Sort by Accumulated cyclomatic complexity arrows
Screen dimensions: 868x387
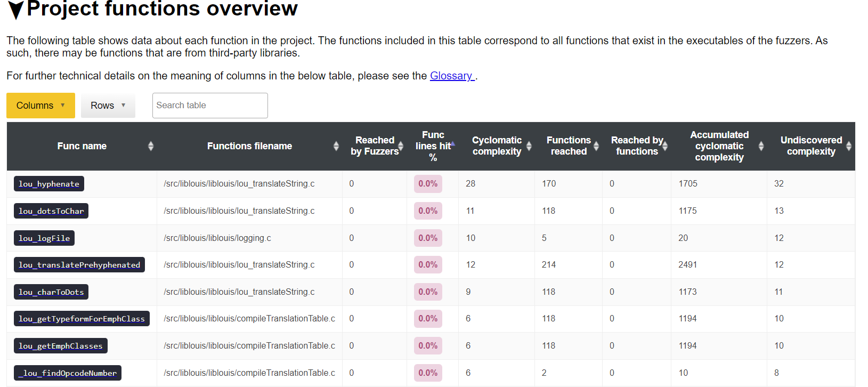coord(761,146)
